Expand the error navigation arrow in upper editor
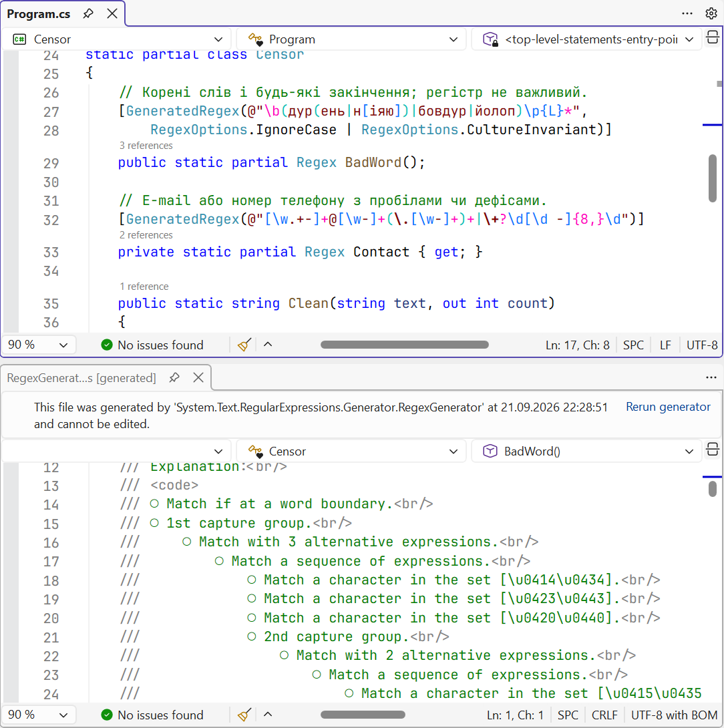This screenshot has width=724, height=728. coord(268,345)
